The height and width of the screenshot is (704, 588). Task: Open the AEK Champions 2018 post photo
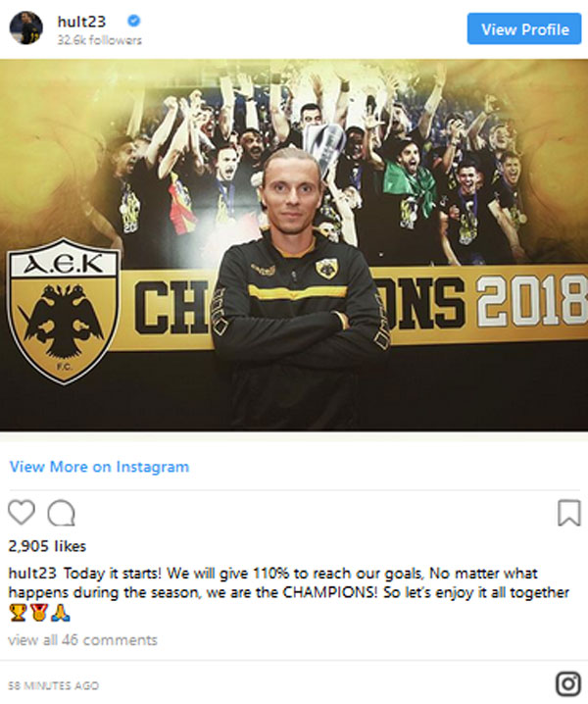tap(294, 245)
